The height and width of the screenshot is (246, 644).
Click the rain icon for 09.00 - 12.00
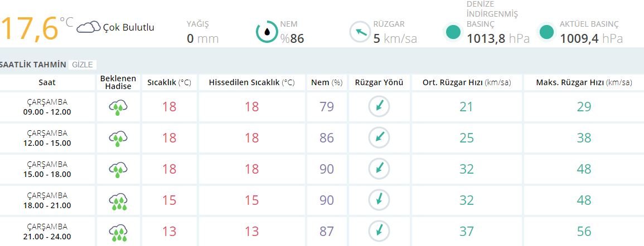(x=119, y=107)
